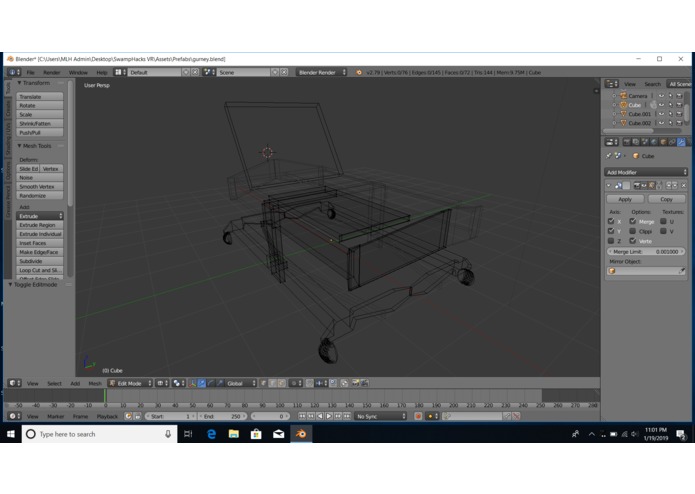Enable the Clipping option checkbox

click(x=633, y=231)
